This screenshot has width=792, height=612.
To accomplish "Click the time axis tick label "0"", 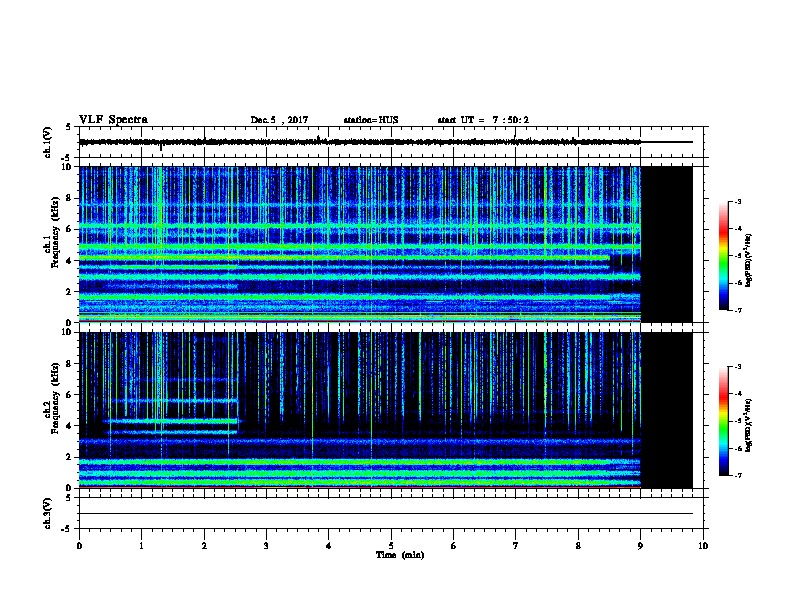I will 79,545.
